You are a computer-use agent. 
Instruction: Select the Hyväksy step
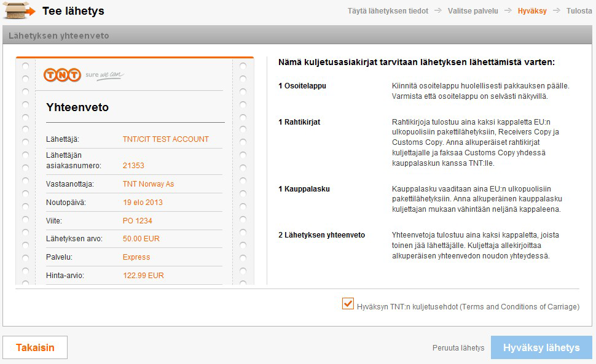(532, 11)
